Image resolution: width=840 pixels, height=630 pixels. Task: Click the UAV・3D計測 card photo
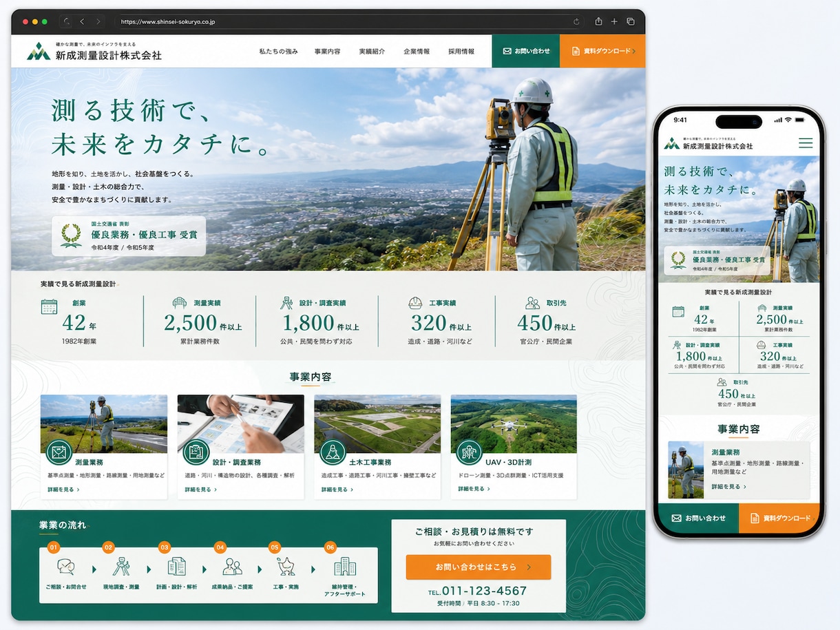(x=514, y=423)
